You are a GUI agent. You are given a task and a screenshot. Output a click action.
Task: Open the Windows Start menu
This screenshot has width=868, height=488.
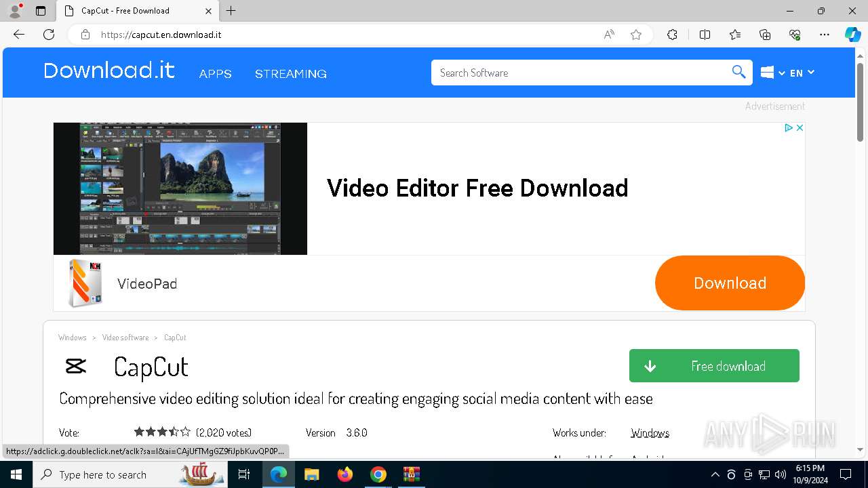click(16, 474)
